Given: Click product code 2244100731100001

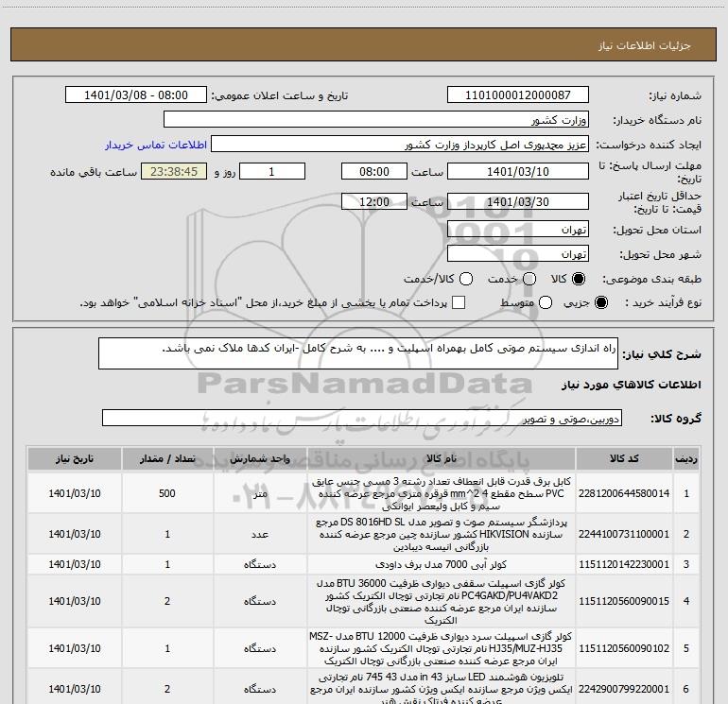Looking at the screenshot, I should [x=624, y=534].
